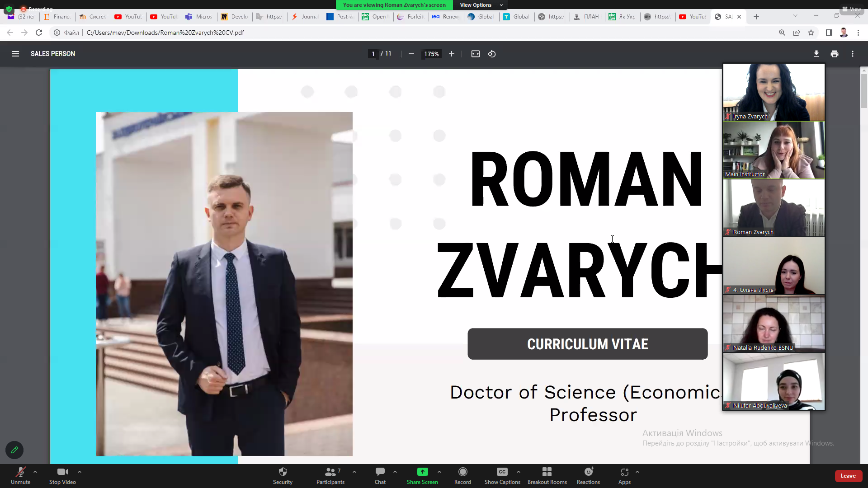
Task: Open Zoom Apps panel
Action: click(x=624, y=476)
